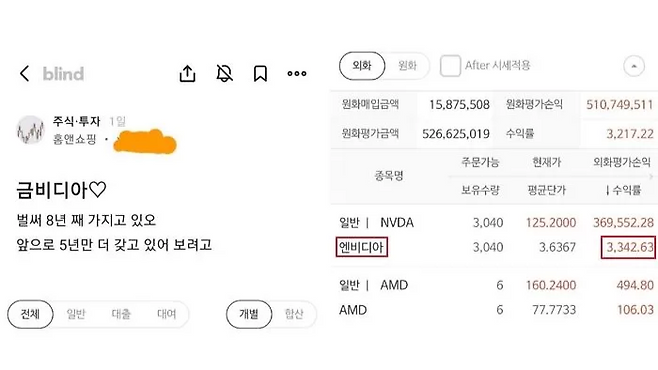Open the three-dot more options menu

point(297,73)
